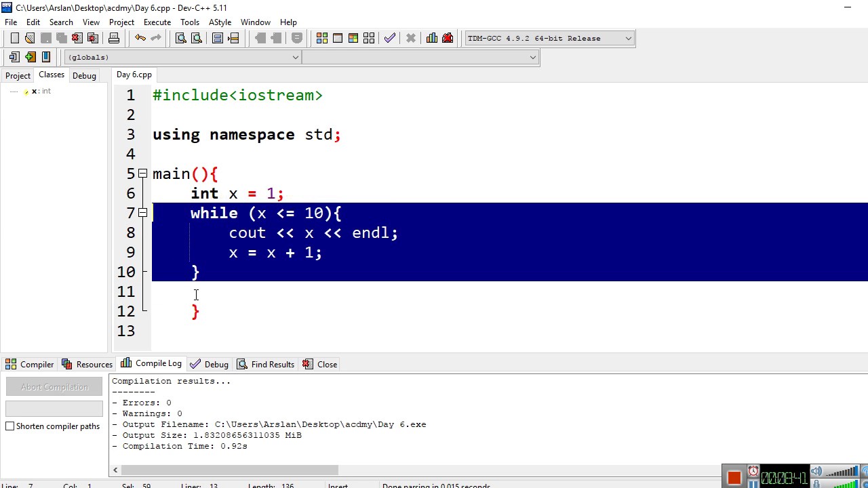Click the Compile & Run icon

click(353, 39)
